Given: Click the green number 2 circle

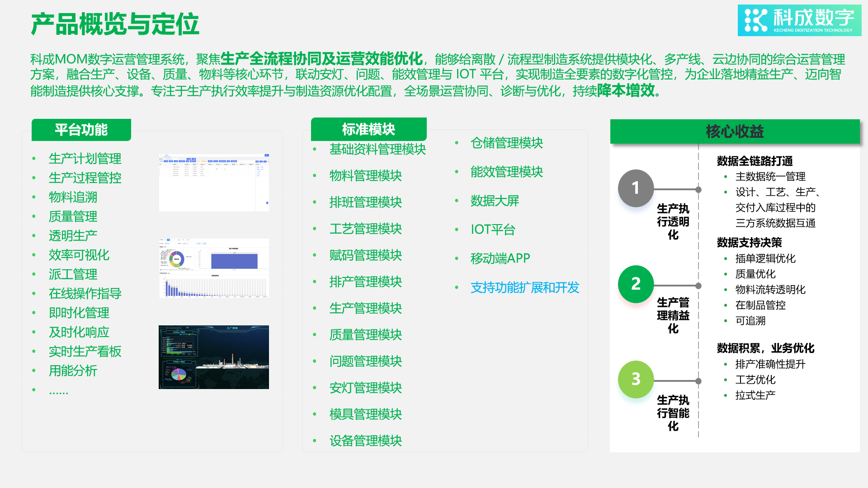Looking at the screenshot, I should pyautogui.click(x=636, y=284).
